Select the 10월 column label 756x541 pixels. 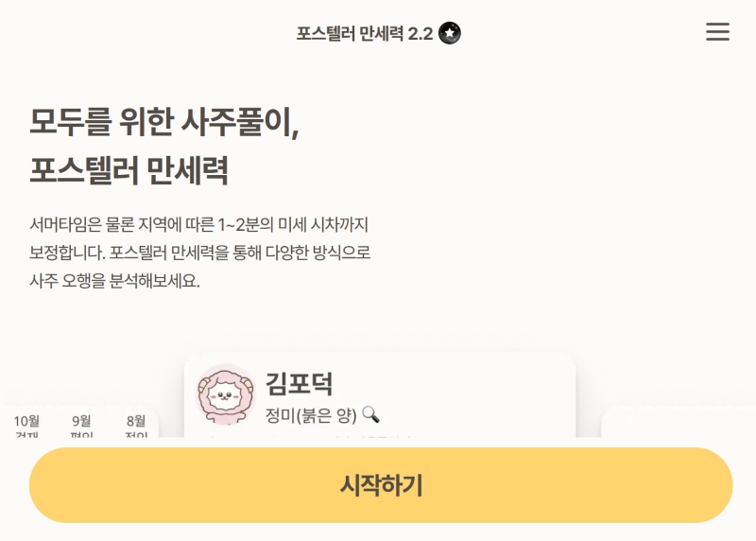point(26,421)
